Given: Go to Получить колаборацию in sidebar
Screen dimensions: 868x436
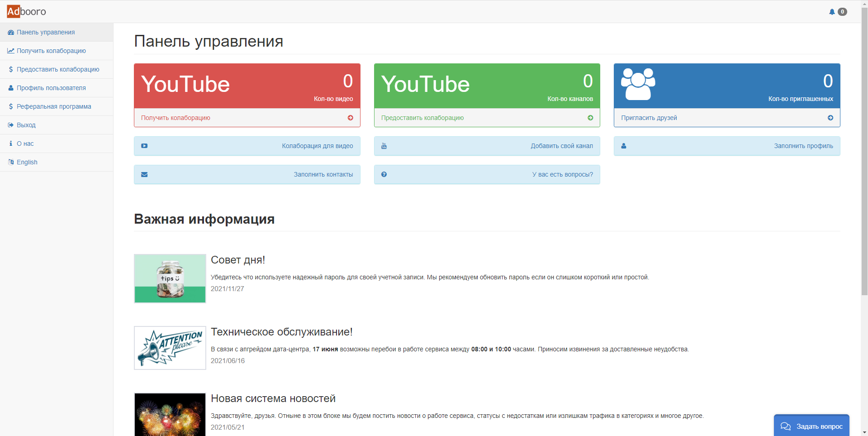Looking at the screenshot, I should [57, 51].
